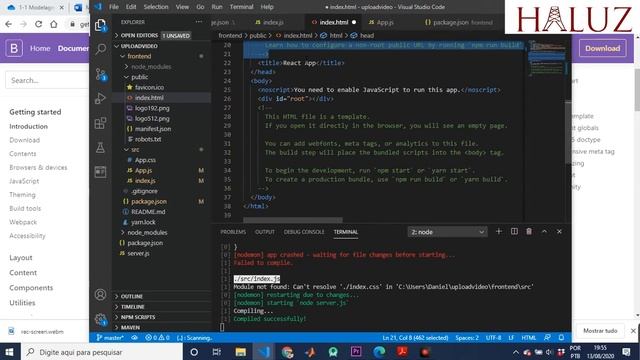Open Windows Start menu
The height and width of the screenshot is (360, 640).
(x=9, y=352)
